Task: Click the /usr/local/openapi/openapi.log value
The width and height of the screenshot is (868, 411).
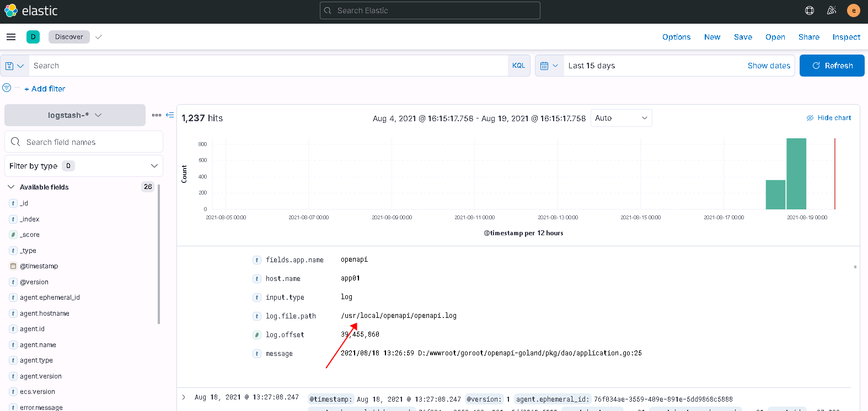Action: [399, 316]
